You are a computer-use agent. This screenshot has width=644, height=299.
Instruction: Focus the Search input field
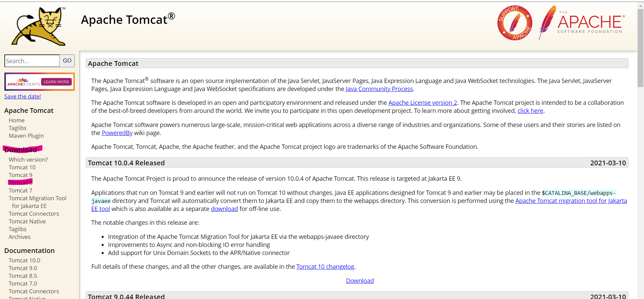coord(32,61)
